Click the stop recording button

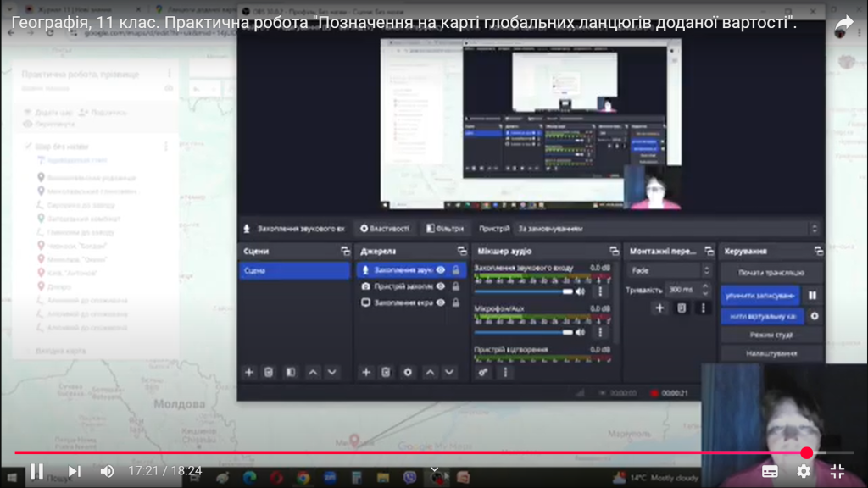760,296
